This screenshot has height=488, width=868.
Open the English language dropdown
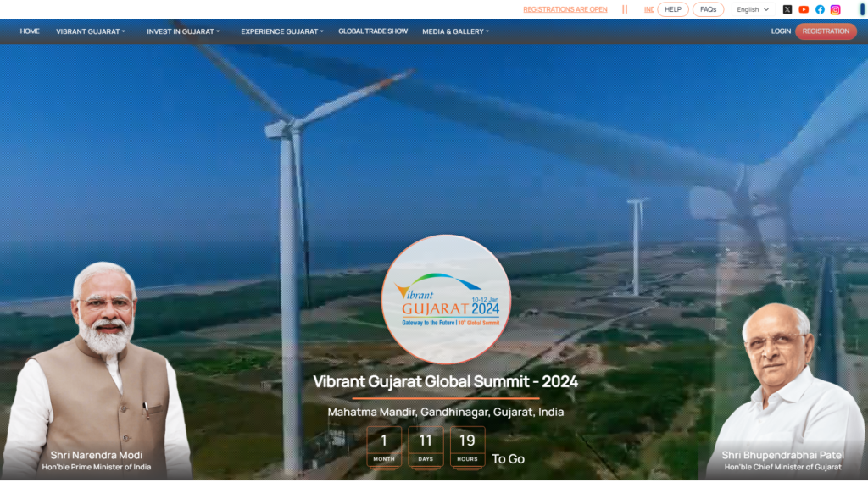[x=753, y=9]
